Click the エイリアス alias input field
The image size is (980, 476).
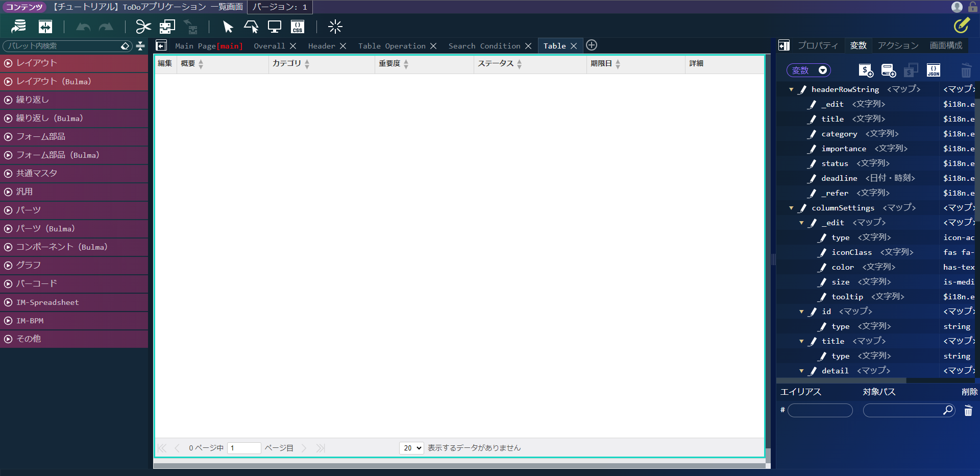[820, 410]
